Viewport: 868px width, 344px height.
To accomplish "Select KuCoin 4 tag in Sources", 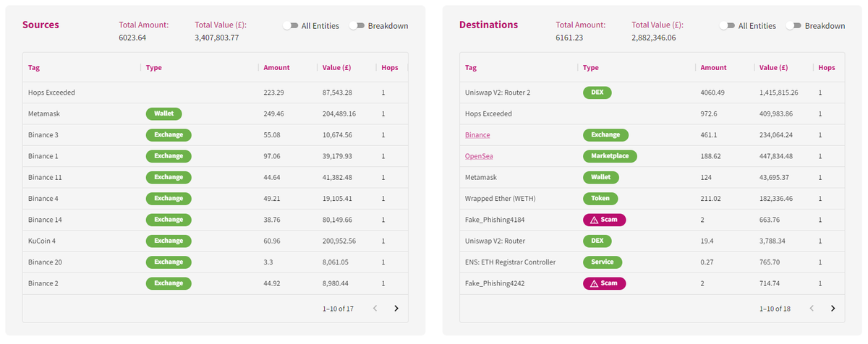I will [43, 241].
